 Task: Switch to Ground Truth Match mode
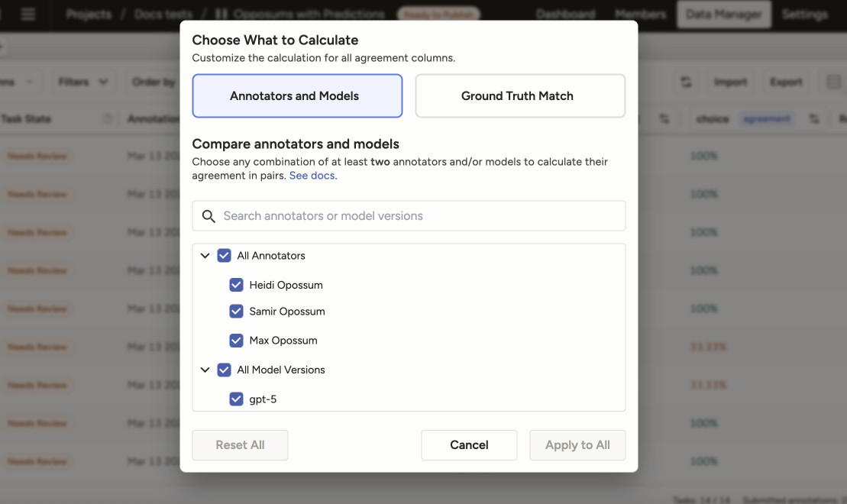pyautogui.click(x=520, y=95)
